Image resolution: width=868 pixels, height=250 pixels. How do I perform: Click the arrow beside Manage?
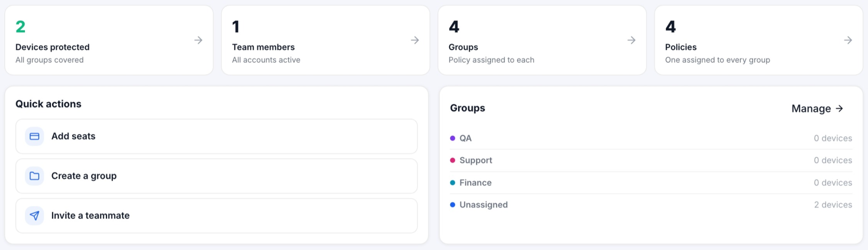click(839, 108)
